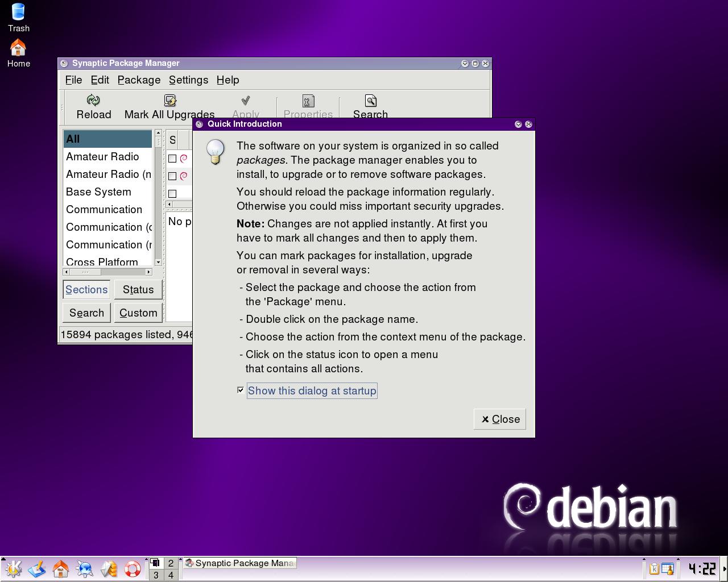Select the 'Base System' section

107,192
